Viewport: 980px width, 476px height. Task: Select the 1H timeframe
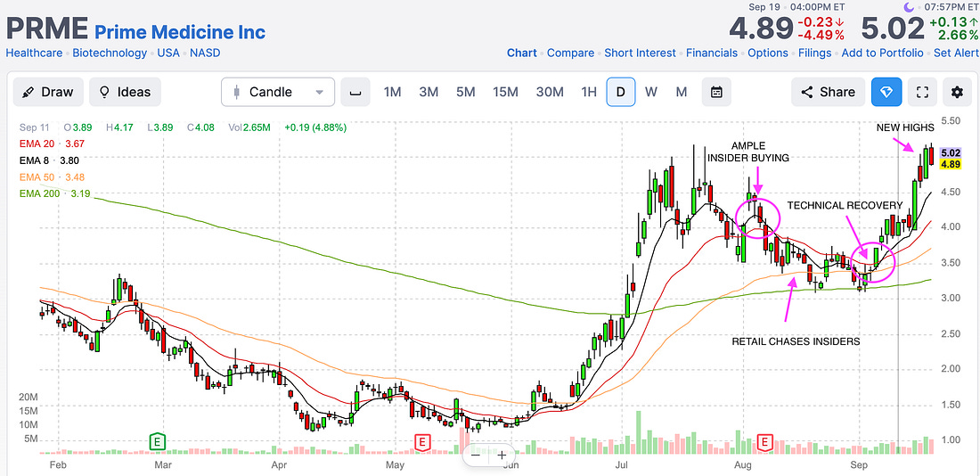pos(589,92)
